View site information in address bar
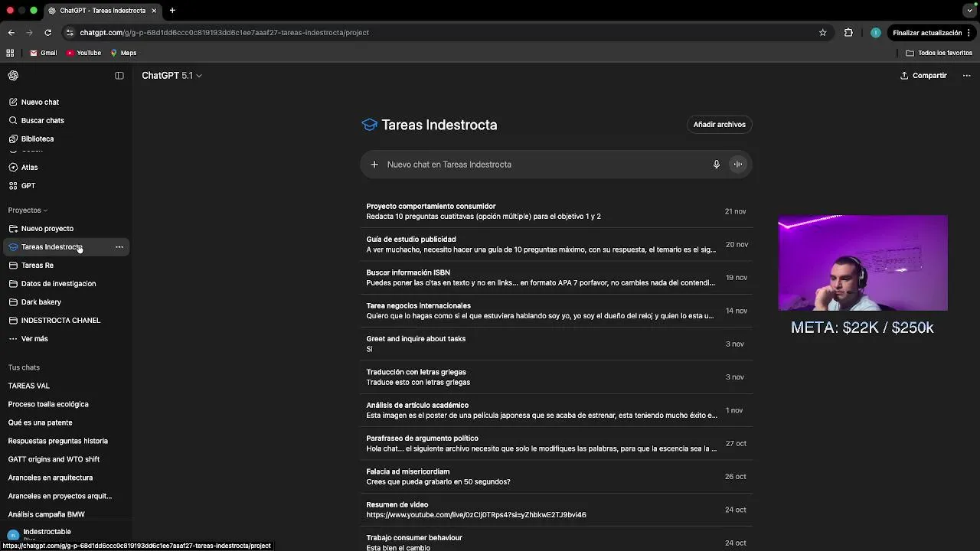This screenshot has width=980, height=551. point(70,33)
